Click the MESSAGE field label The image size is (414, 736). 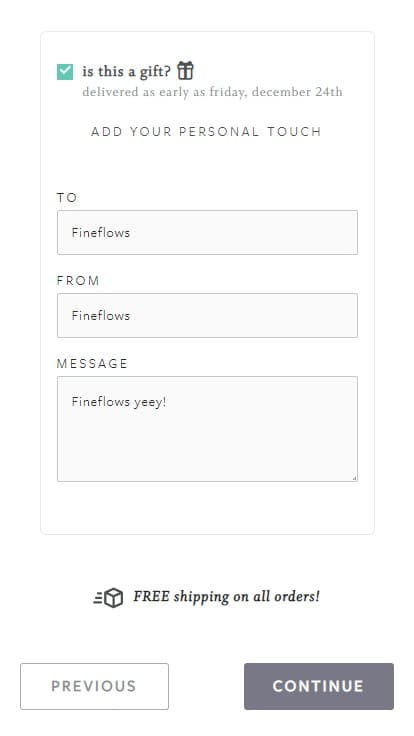tap(92, 364)
